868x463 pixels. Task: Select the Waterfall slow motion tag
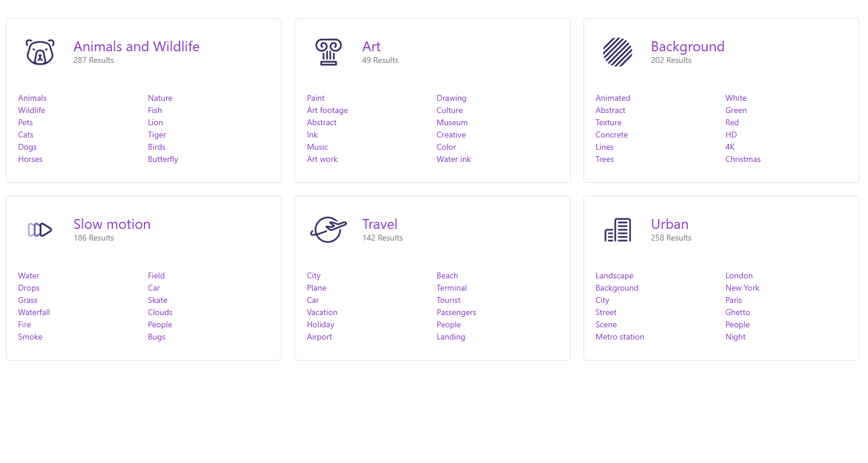(34, 312)
